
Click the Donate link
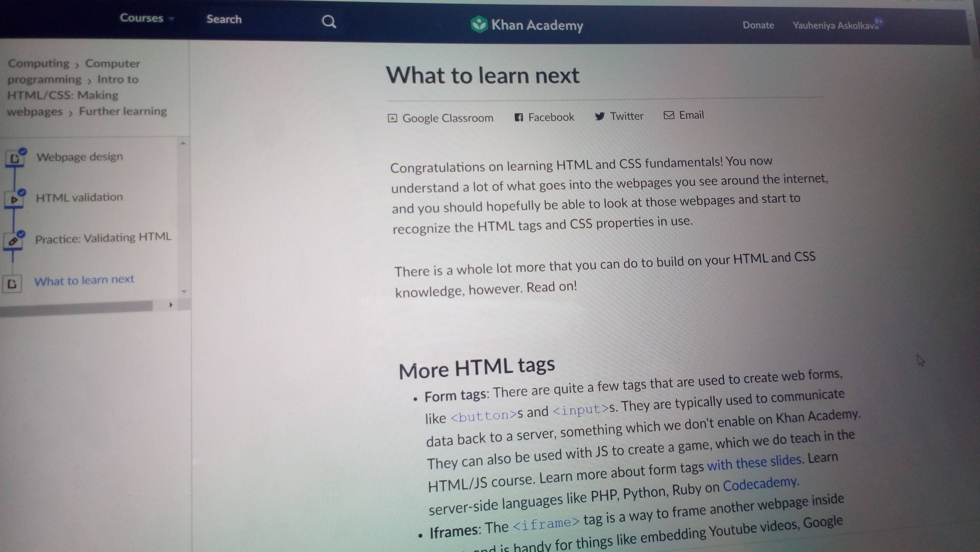(x=758, y=25)
